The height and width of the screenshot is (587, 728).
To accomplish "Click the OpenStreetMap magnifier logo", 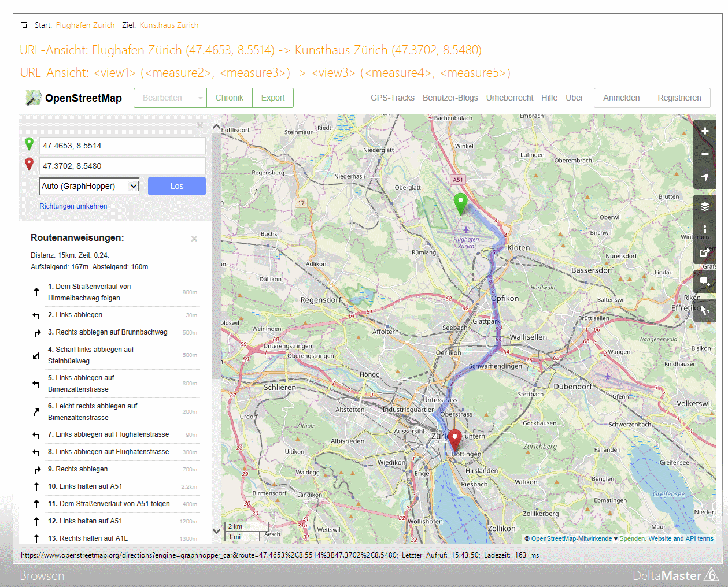I will coord(33,98).
